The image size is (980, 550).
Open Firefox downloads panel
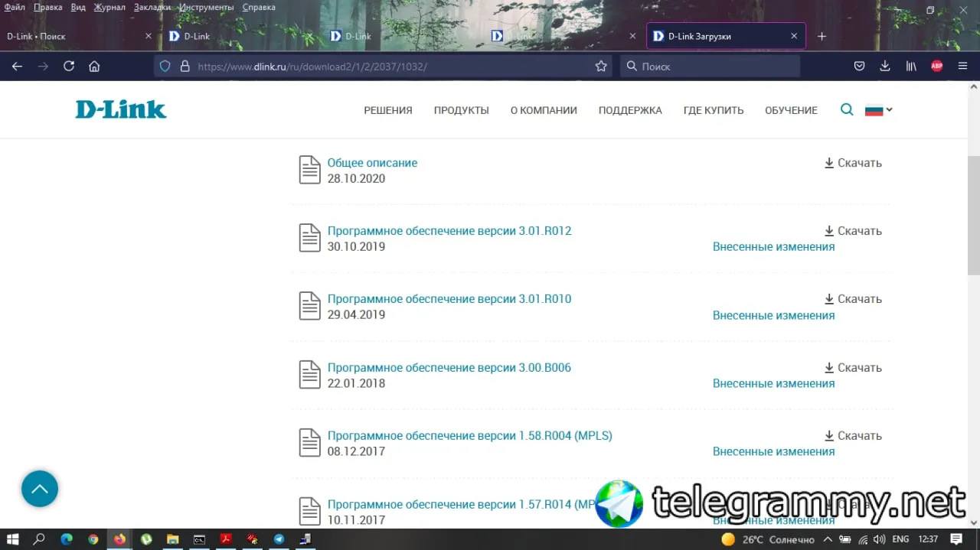pos(885,67)
